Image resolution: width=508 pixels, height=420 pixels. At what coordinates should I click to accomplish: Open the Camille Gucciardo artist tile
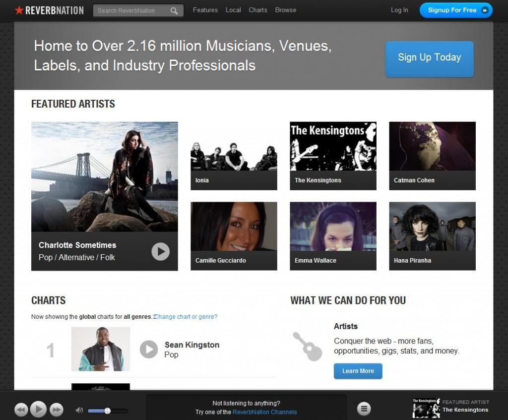tap(234, 236)
